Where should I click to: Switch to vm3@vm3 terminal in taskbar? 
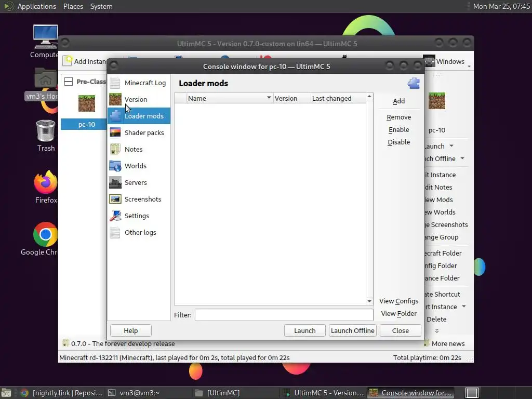149,393
